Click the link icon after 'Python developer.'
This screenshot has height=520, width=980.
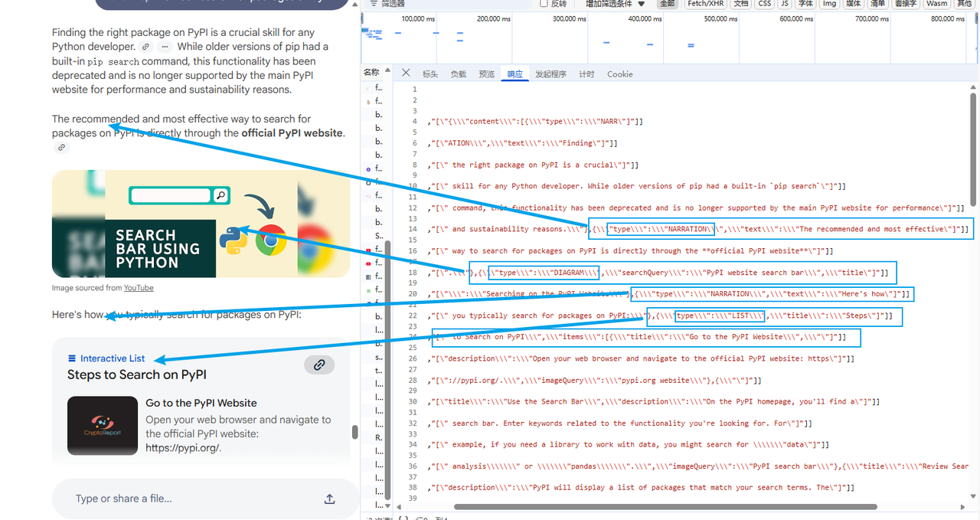pos(146,47)
